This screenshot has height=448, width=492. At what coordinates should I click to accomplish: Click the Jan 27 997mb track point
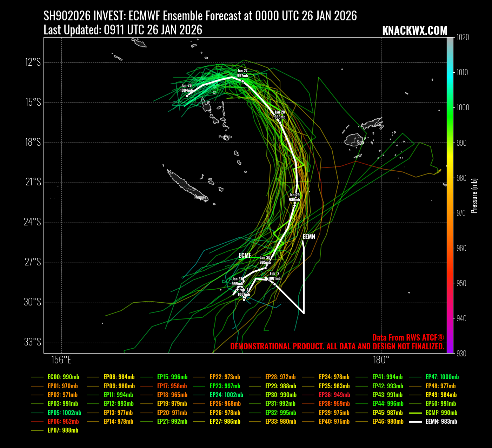242,81
